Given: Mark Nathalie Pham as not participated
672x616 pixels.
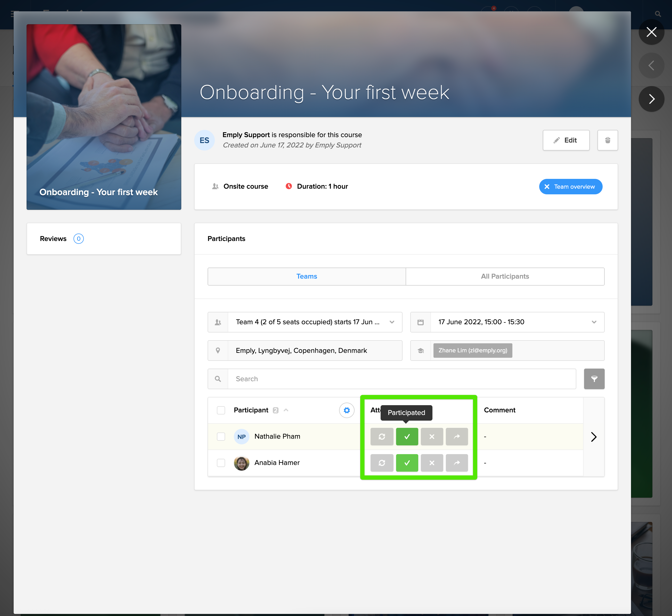Looking at the screenshot, I should point(432,436).
